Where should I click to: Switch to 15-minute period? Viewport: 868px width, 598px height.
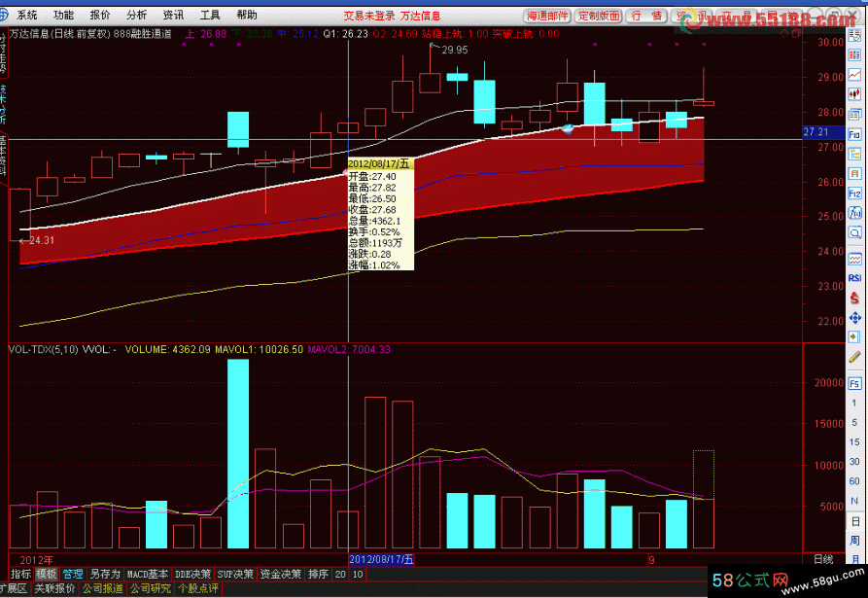point(854,441)
